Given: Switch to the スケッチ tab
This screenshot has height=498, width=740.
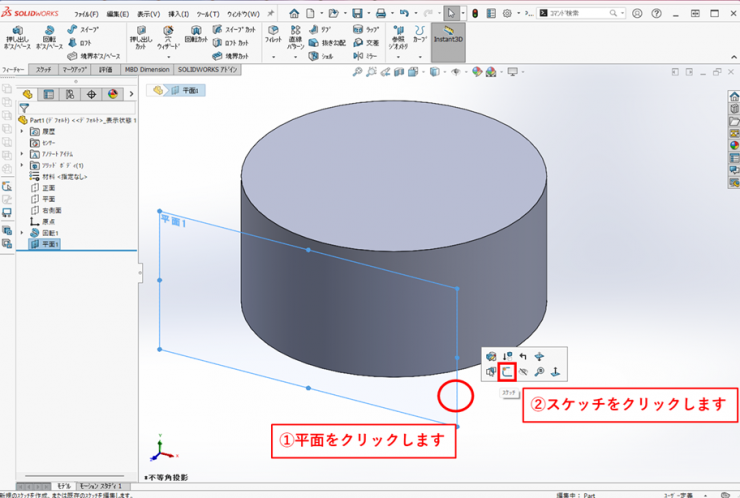Looking at the screenshot, I should [x=44, y=71].
